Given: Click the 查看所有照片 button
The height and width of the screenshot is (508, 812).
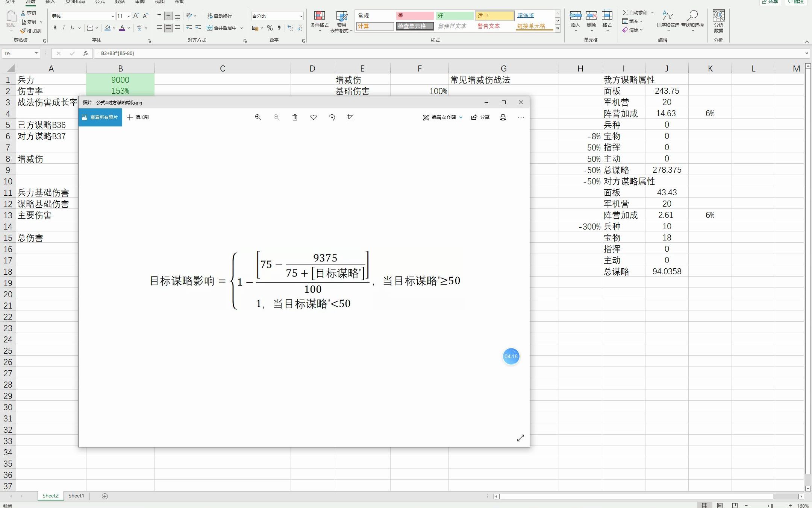Looking at the screenshot, I should pos(100,117).
